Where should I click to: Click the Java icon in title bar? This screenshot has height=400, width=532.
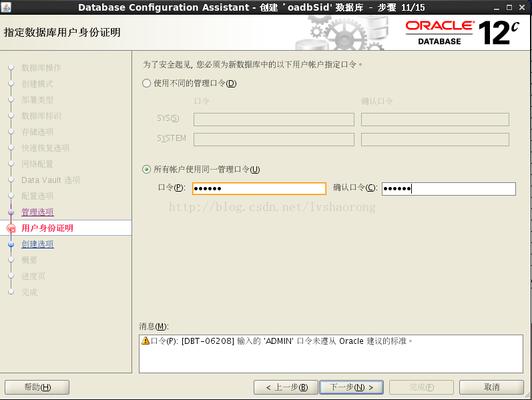(6, 7)
